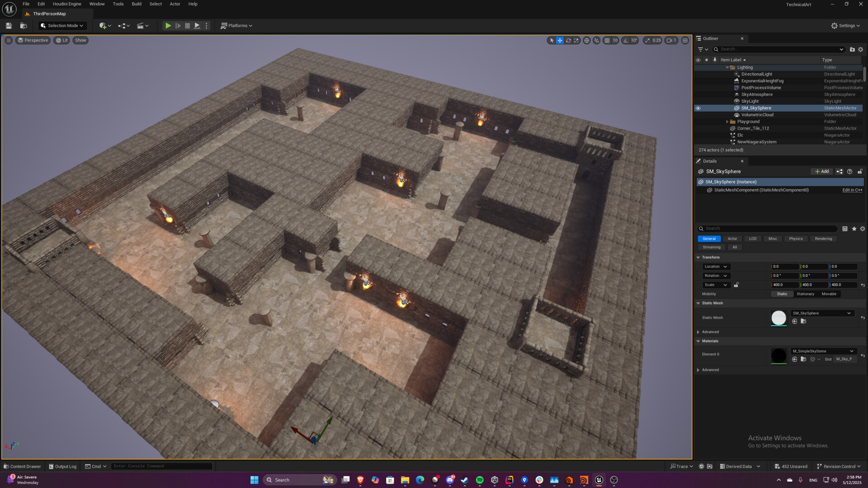Open the Edit in C++ link
Image resolution: width=868 pixels, height=488 pixels.
[852, 190]
